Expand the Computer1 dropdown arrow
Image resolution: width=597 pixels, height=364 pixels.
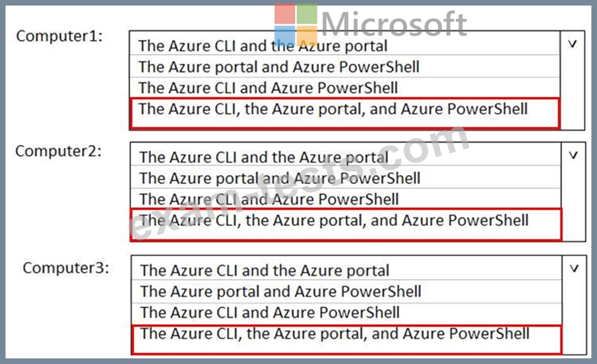point(573,44)
